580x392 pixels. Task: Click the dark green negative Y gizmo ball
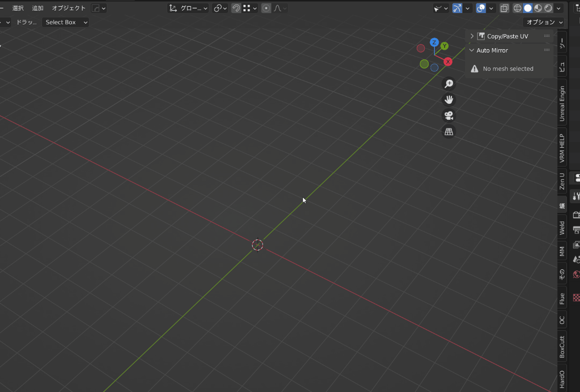coord(424,64)
